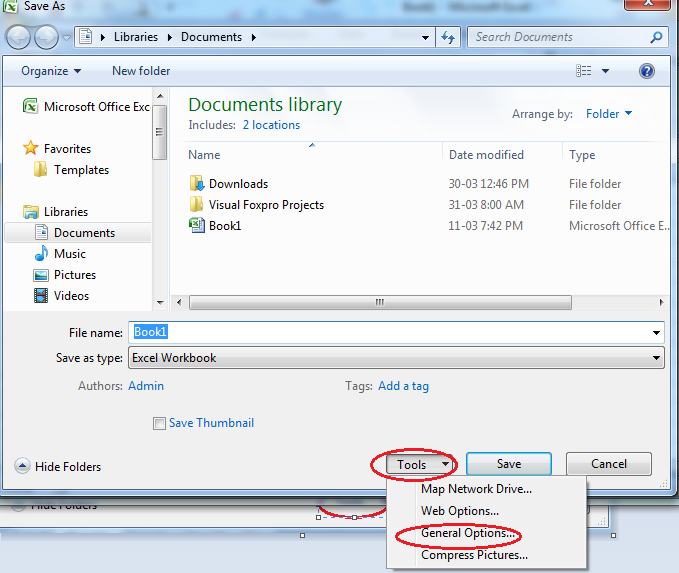Open Visual Foxpro Projects folder
679x573 pixels.
pos(266,205)
